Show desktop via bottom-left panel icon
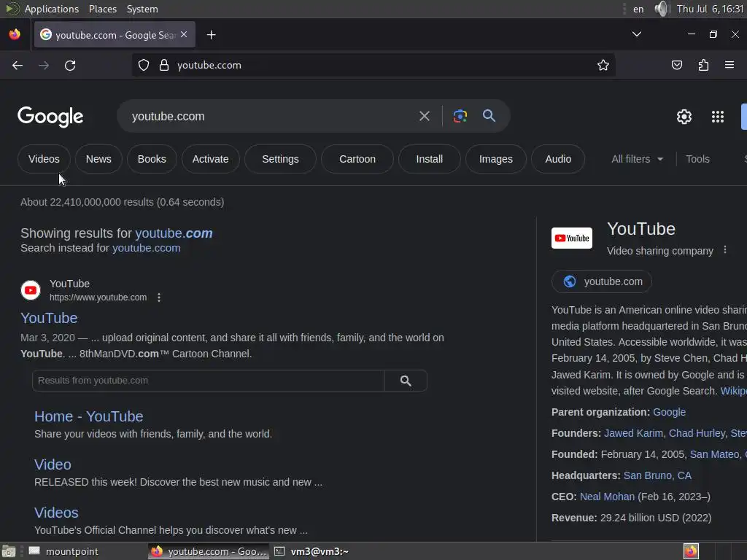 [9, 551]
